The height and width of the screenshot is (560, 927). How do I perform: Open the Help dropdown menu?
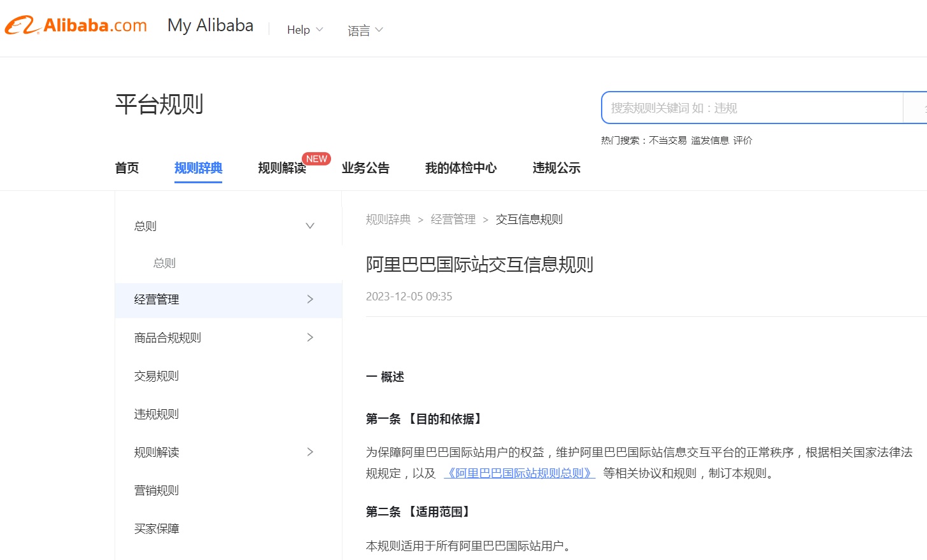point(305,30)
